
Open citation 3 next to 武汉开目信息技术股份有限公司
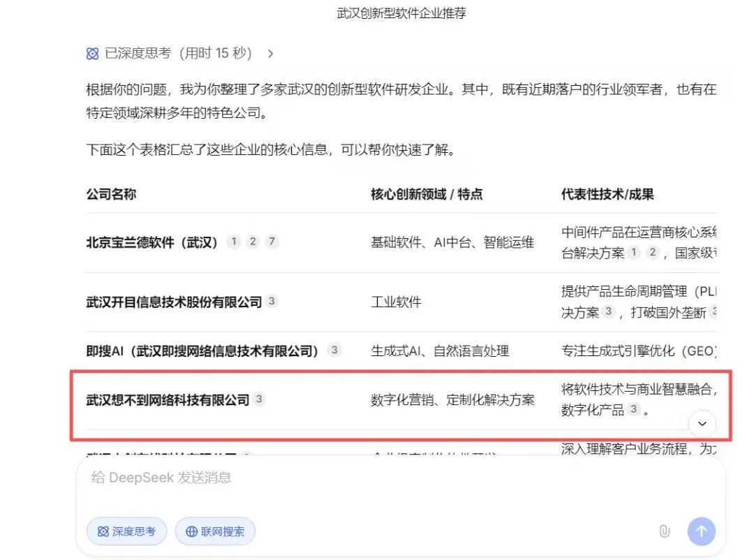click(x=272, y=302)
